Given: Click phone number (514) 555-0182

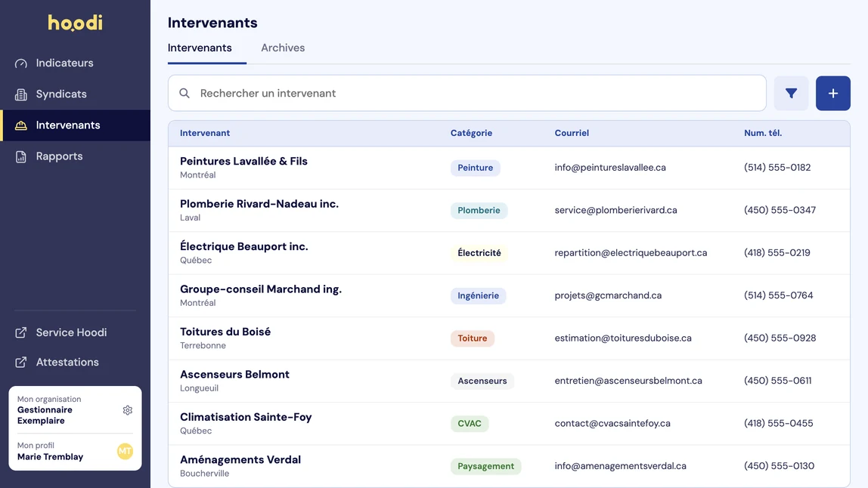Looking at the screenshot, I should [x=777, y=168].
